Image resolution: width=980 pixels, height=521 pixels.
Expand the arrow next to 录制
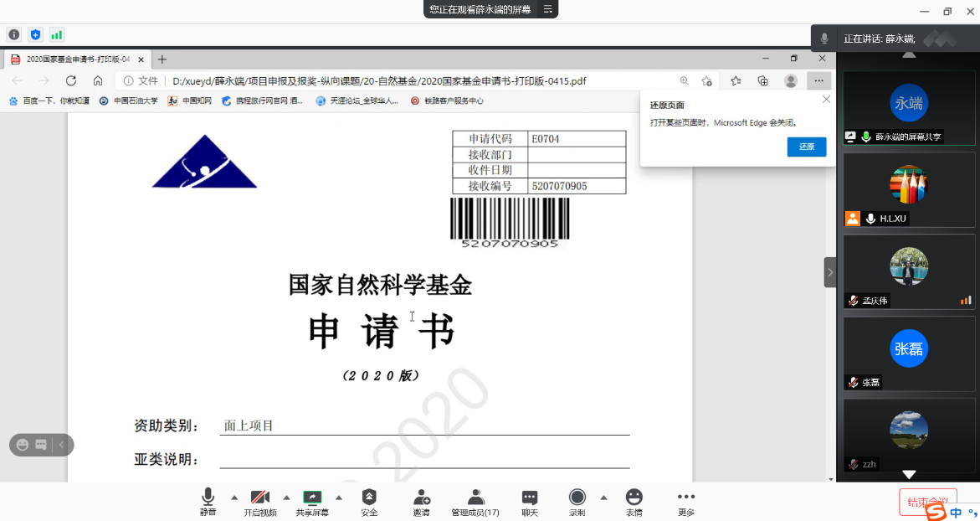(x=603, y=497)
